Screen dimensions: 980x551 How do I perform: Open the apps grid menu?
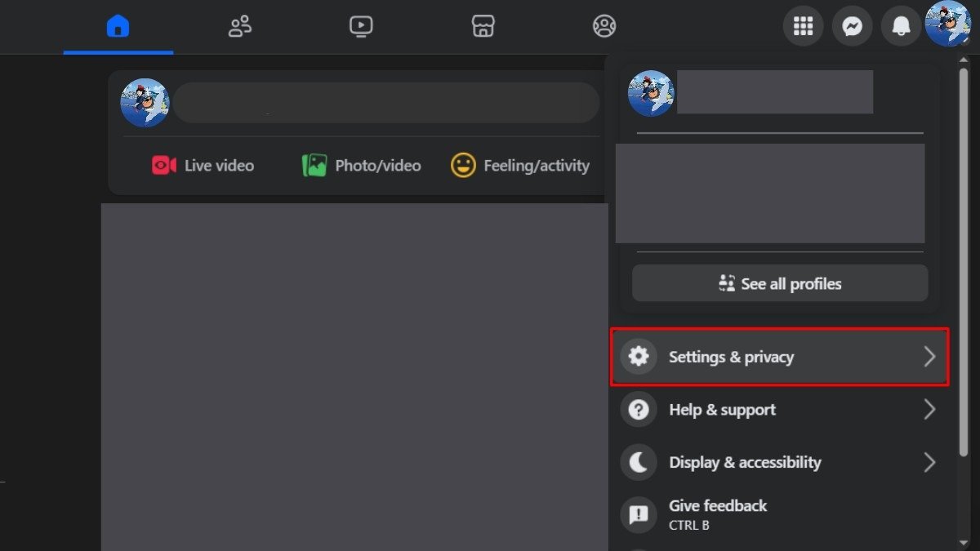pos(803,27)
